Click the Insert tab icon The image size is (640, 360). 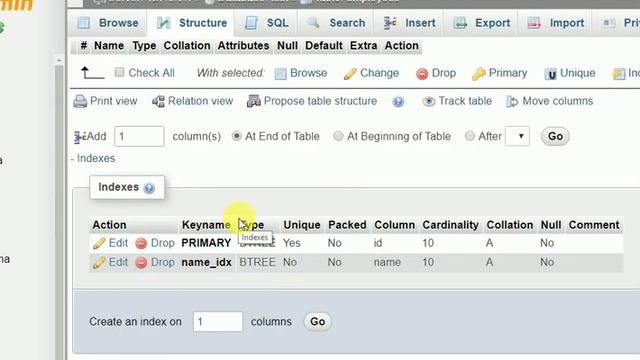(390, 23)
